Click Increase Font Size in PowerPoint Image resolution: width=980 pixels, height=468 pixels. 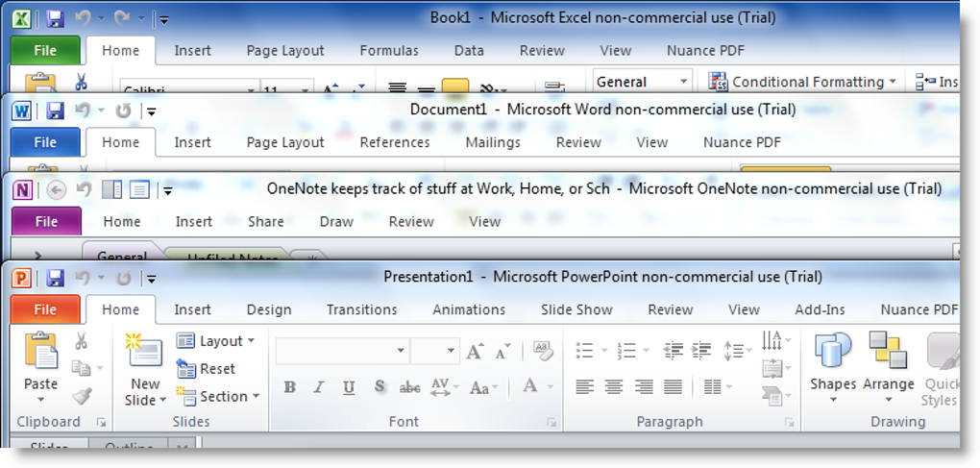point(475,352)
